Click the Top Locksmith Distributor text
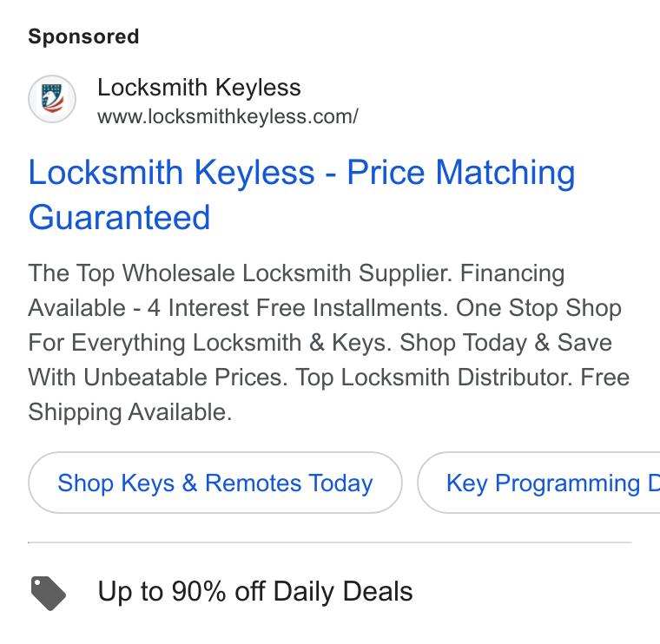 (433, 378)
